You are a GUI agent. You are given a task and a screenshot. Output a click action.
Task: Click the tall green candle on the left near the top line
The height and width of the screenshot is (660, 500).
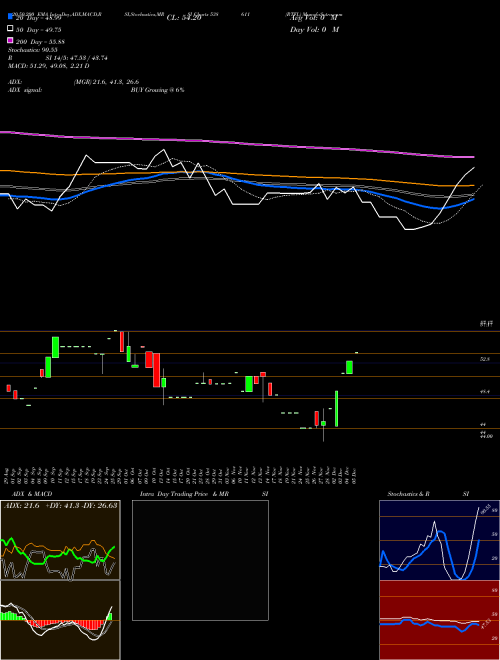pyautogui.click(x=56, y=347)
